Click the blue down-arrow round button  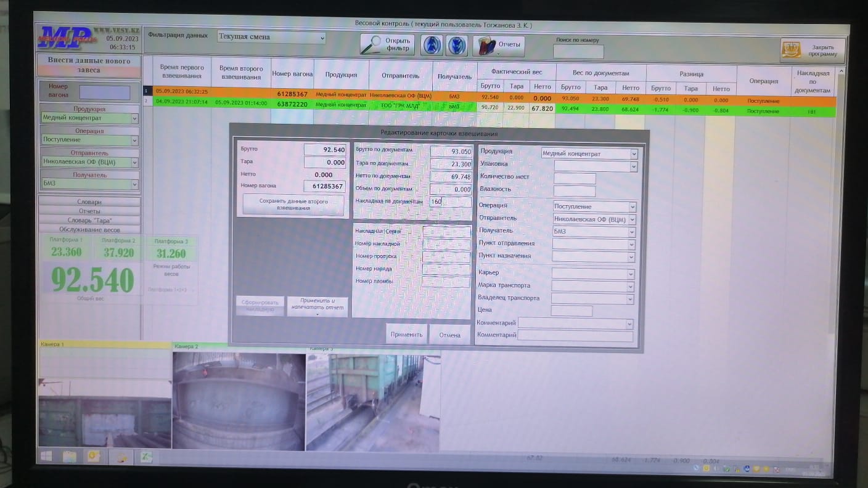456,45
